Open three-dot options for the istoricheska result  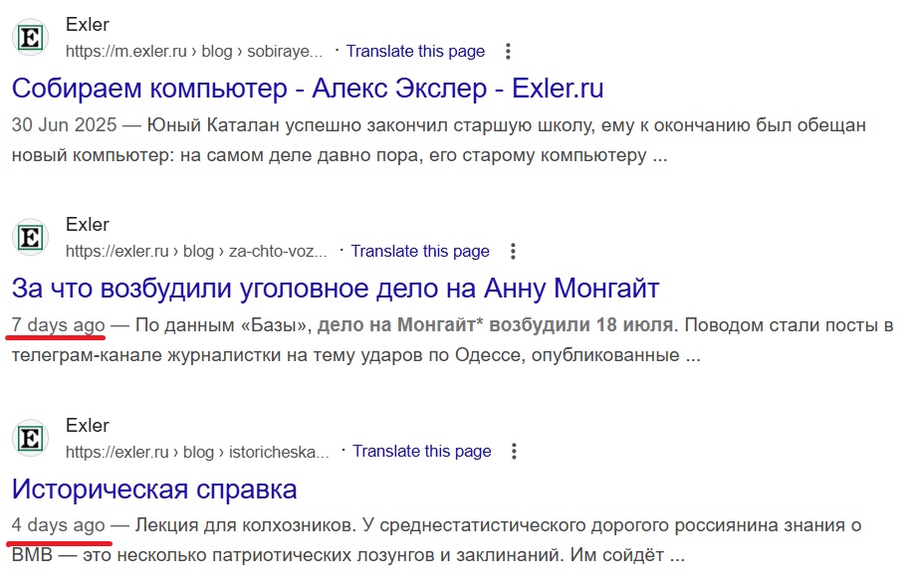(515, 452)
